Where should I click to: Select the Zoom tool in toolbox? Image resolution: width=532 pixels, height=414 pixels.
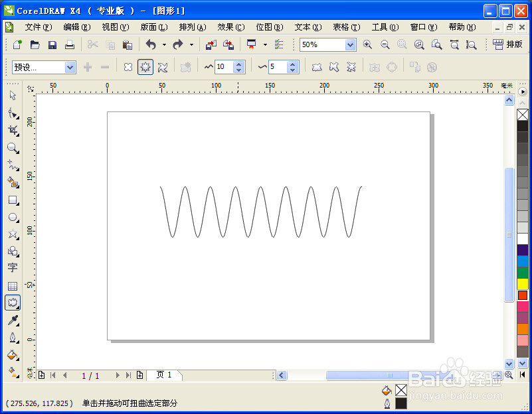point(13,148)
